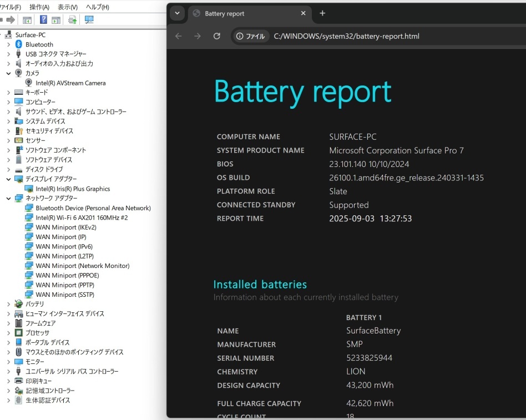Open the ファイル(F) menu
The height and width of the screenshot is (420, 526).
(x=11, y=7)
